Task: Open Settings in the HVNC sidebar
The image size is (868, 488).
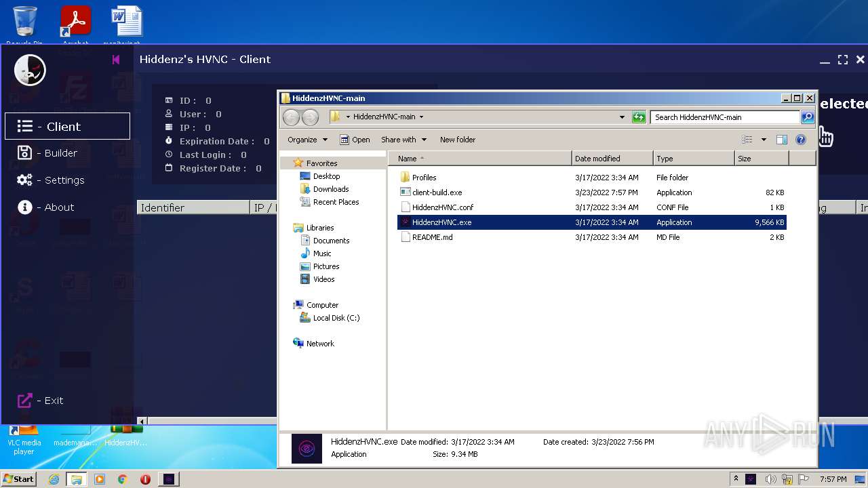Action: [51, 180]
